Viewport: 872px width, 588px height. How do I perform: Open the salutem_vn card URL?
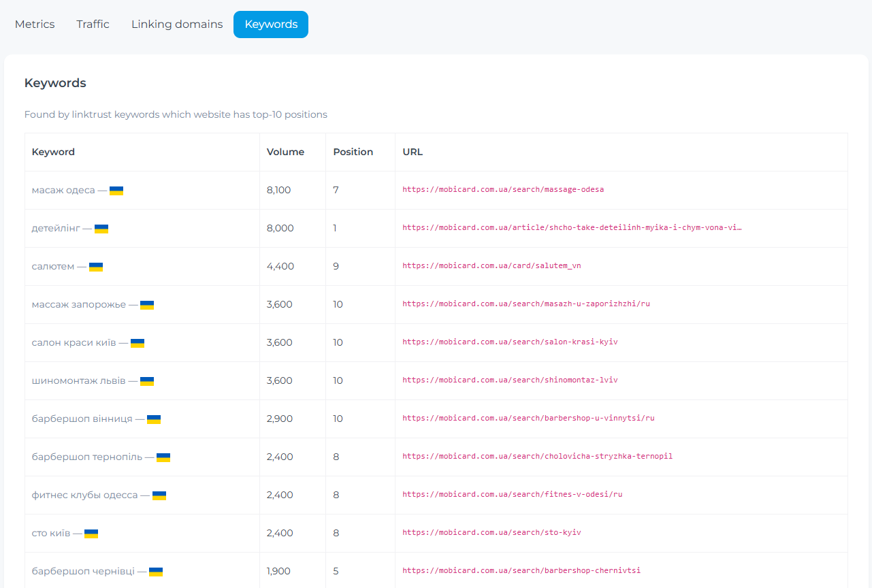tap(491, 266)
